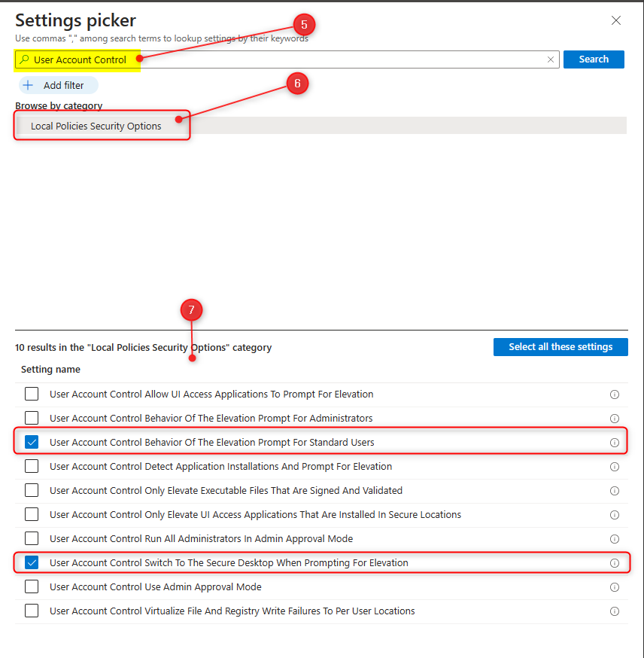The image size is (644, 658).
Task: Click text 'User Account Control Allow UI Access Applications To Prompt For Elevation'
Action: coord(211,394)
